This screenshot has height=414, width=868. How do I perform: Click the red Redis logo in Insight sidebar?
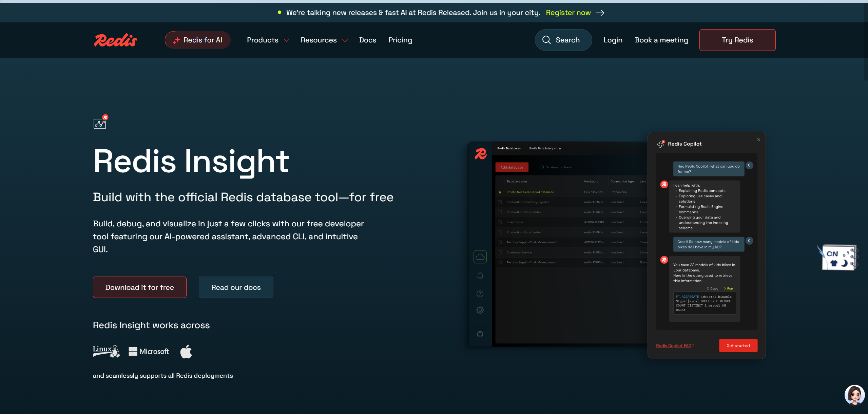click(x=480, y=154)
